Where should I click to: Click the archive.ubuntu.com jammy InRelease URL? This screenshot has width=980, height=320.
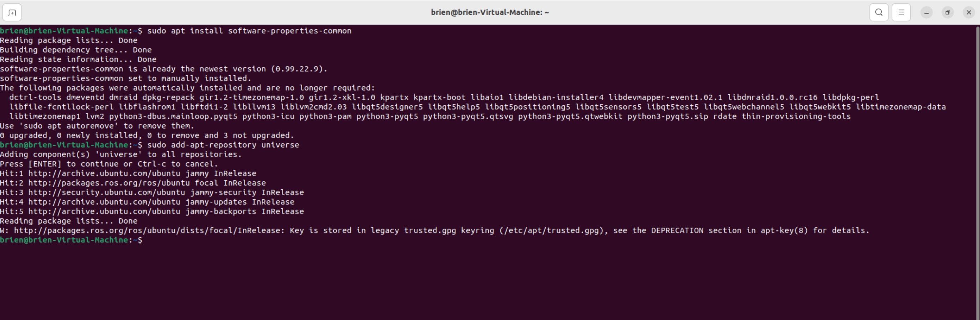[104, 173]
